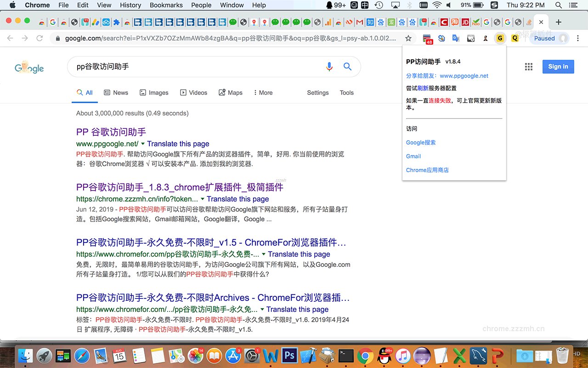Close the active browser tab
The width and height of the screenshot is (588, 368).
point(541,22)
